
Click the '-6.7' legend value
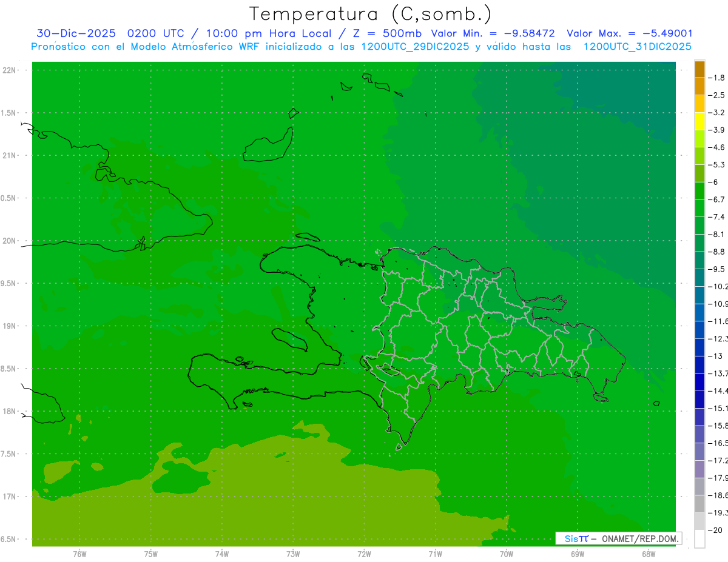point(716,199)
